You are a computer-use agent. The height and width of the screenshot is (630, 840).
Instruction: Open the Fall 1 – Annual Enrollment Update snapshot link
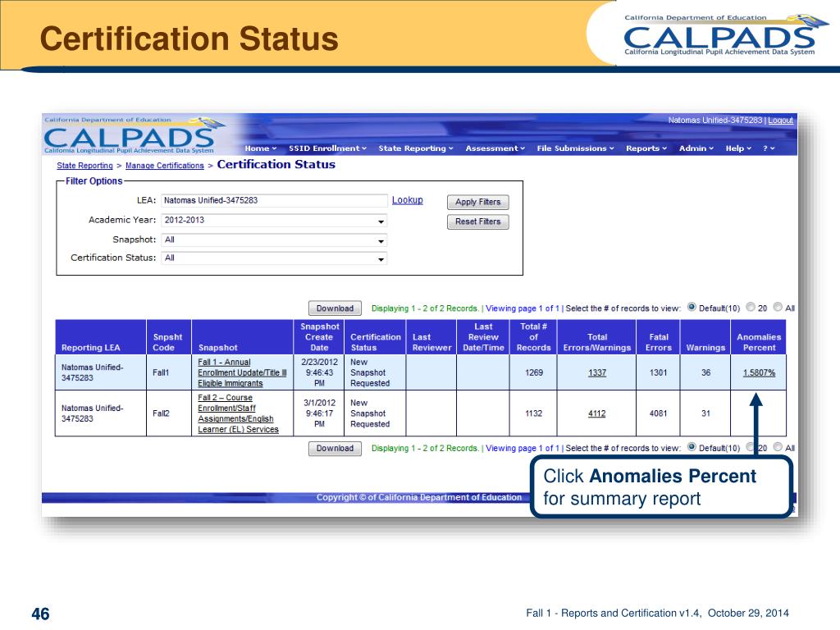(242, 373)
